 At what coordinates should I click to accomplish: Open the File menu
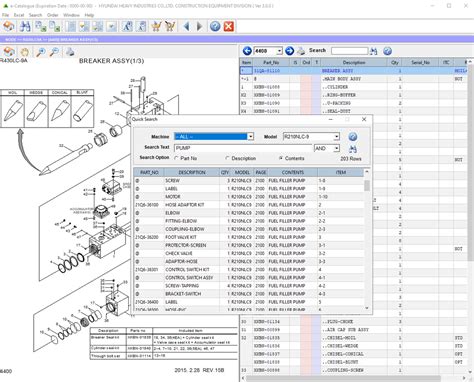click(x=5, y=15)
